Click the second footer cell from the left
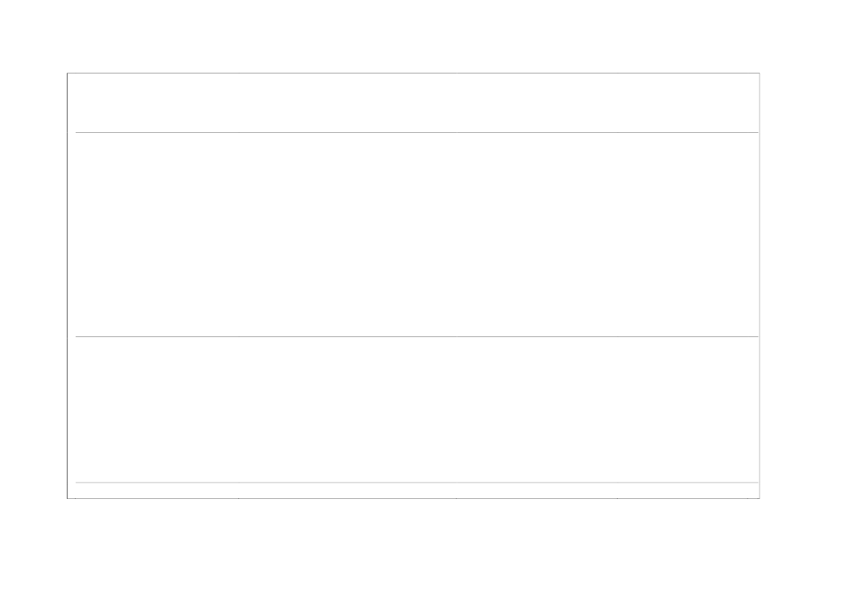This screenshot has width=868, height=614. point(347,491)
